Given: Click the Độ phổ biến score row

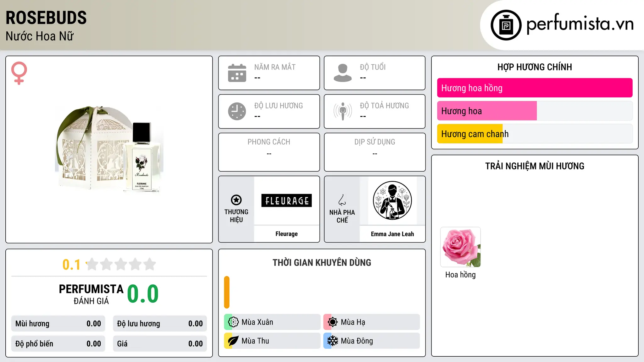Looking at the screenshot, I should tap(58, 344).
